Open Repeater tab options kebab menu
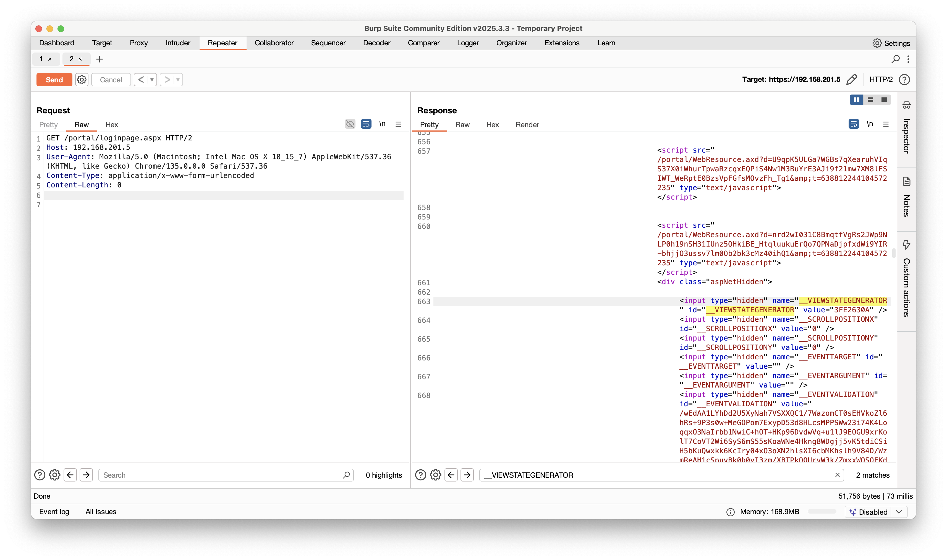The image size is (947, 560). pyautogui.click(x=908, y=59)
